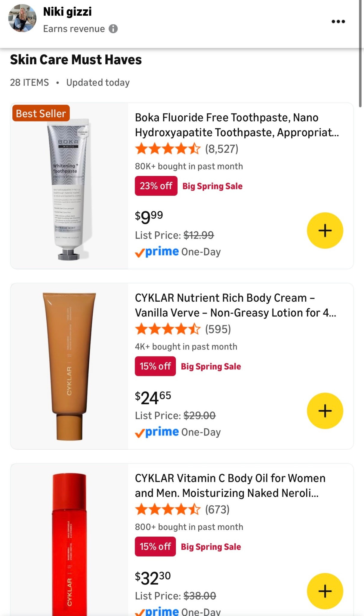Screen dimensions: 364x616
Task: Click the Skin Care Must Haves list title
Action: [x=76, y=60]
